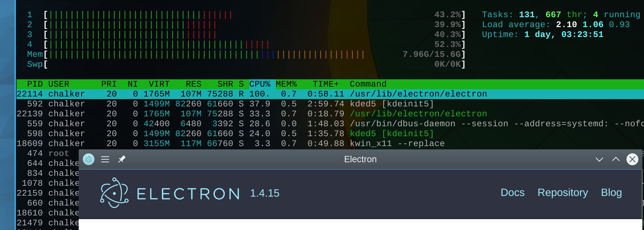The width and height of the screenshot is (644, 230).
Task: Click the Electron window title text
Action: point(360,159)
